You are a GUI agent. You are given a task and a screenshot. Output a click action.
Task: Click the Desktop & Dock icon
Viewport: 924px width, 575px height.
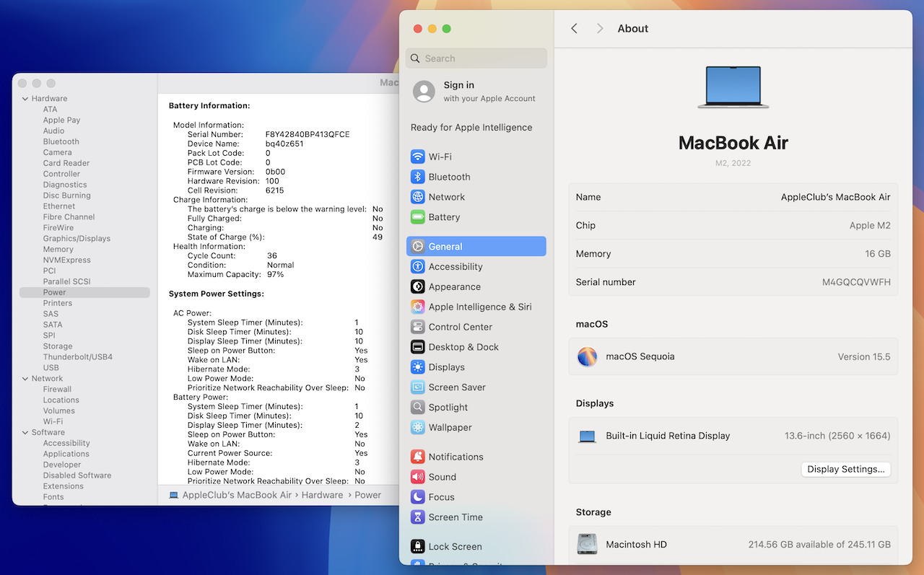(x=417, y=347)
